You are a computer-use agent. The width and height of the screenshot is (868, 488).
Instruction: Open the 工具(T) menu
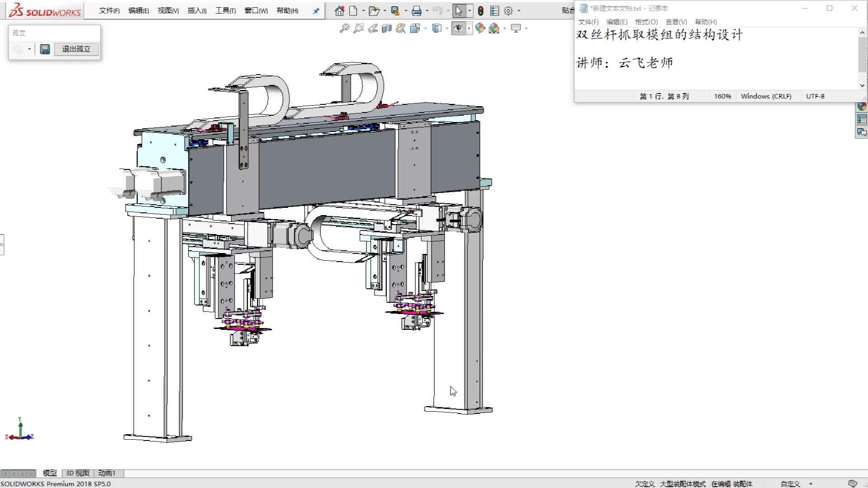click(225, 10)
